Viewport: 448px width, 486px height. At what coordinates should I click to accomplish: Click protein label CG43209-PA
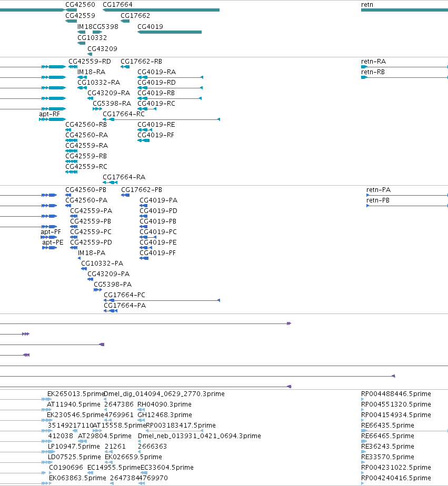click(108, 274)
